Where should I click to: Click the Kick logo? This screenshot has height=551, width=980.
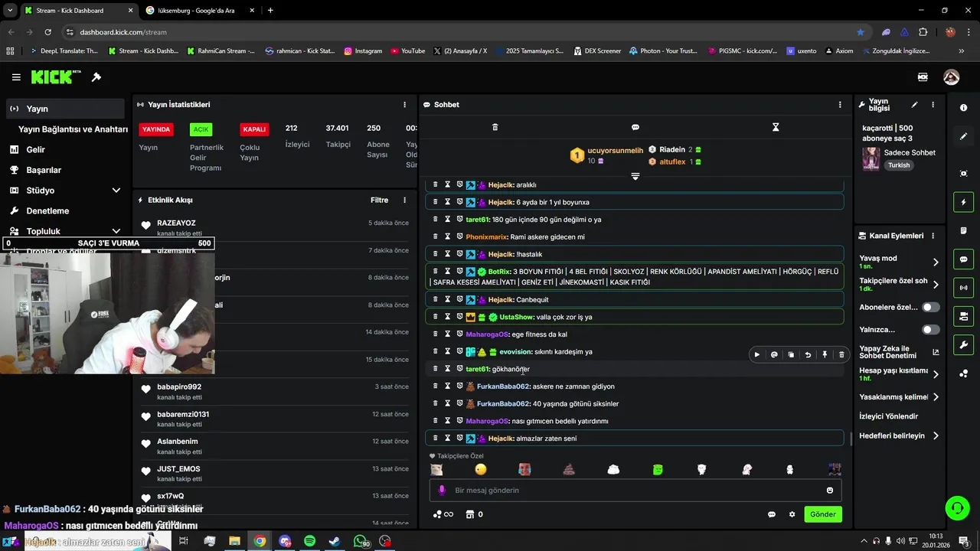pos(56,77)
